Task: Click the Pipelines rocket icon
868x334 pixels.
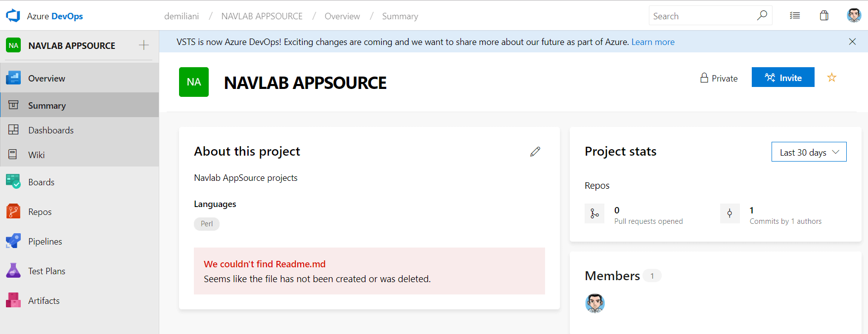Action: pos(13,241)
